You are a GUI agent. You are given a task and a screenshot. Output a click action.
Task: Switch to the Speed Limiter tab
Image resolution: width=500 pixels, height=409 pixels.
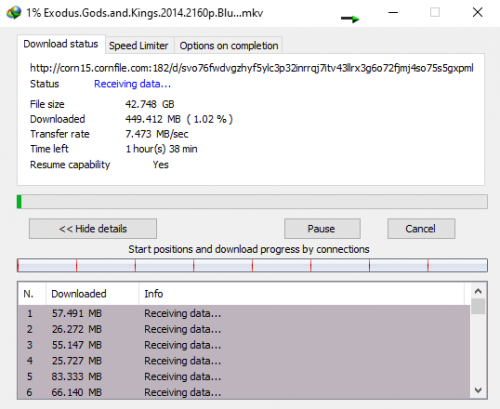pyautogui.click(x=139, y=45)
